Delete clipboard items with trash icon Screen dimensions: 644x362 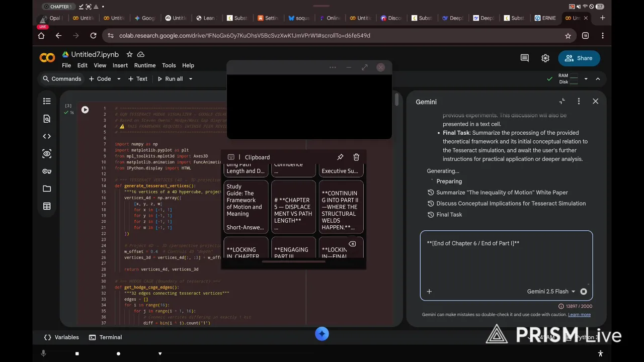click(356, 157)
